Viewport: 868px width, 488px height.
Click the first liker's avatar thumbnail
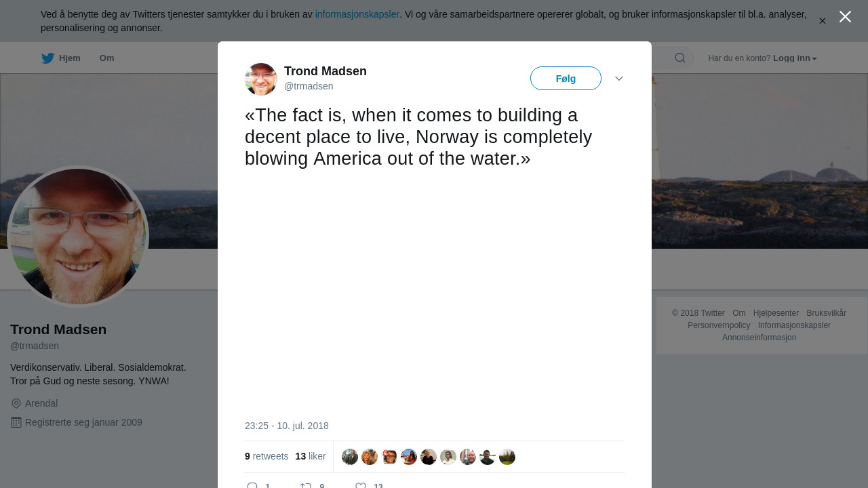[350, 457]
